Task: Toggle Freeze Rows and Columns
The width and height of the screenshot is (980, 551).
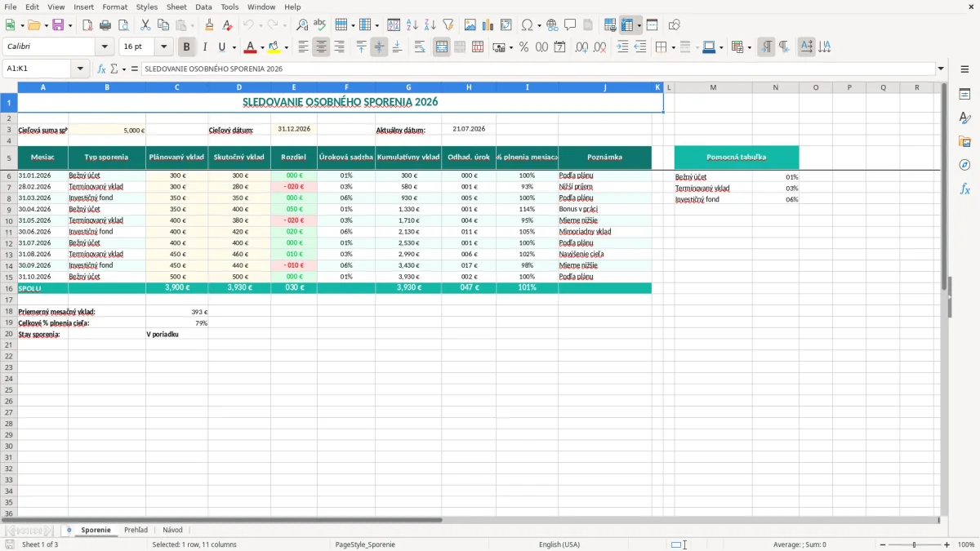Action: click(x=627, y=25)
